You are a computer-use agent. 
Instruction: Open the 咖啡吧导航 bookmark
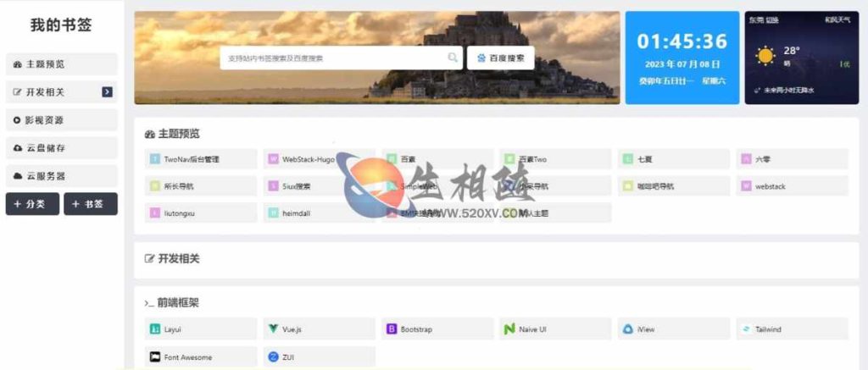[674, 186]
